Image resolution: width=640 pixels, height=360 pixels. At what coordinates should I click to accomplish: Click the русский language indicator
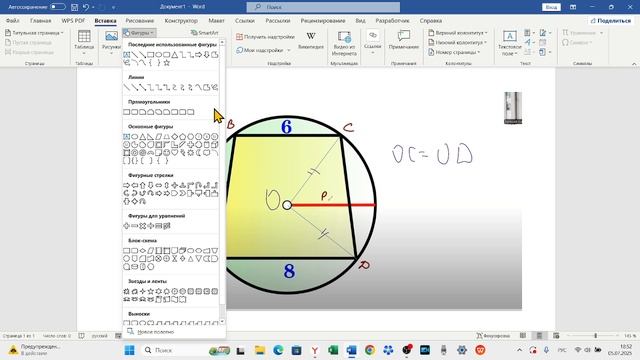(x=100, y=336)
